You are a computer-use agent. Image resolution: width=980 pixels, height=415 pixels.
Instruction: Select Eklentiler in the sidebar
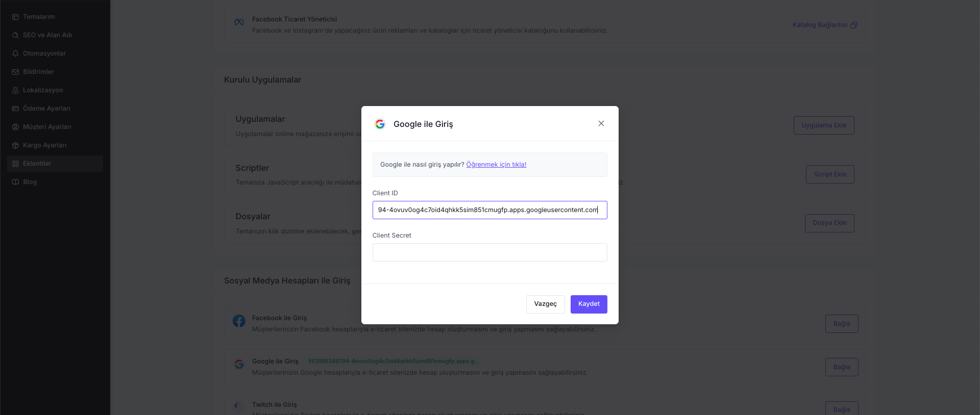(55, 164)
